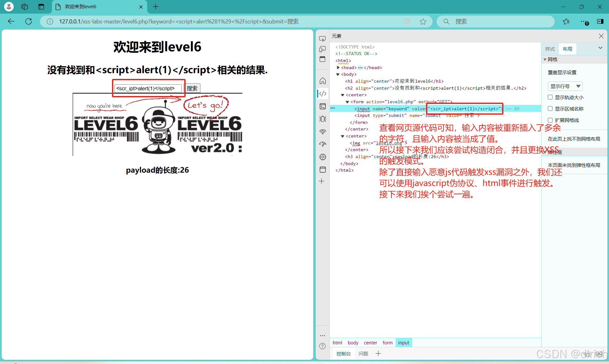Toggle device emulation icon in DevTools
The height and width of the screenshot is (364, 609).
click(322, 49)
